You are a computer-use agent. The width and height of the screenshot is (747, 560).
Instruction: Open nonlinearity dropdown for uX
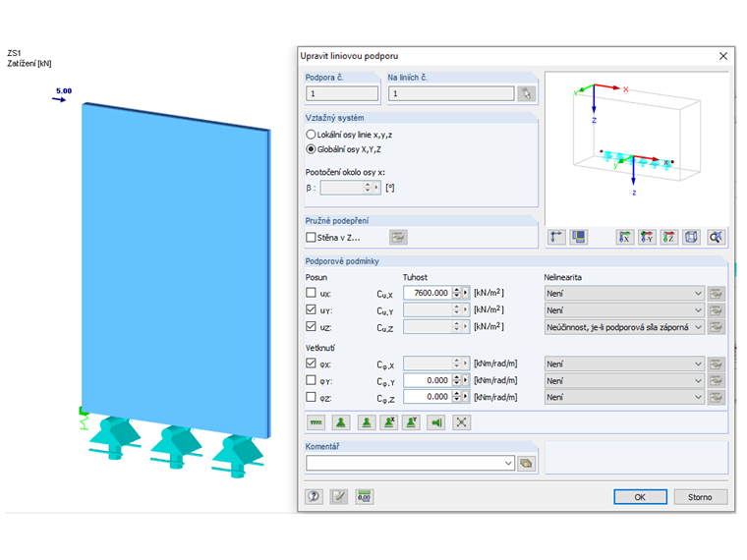tap(624, 294)
